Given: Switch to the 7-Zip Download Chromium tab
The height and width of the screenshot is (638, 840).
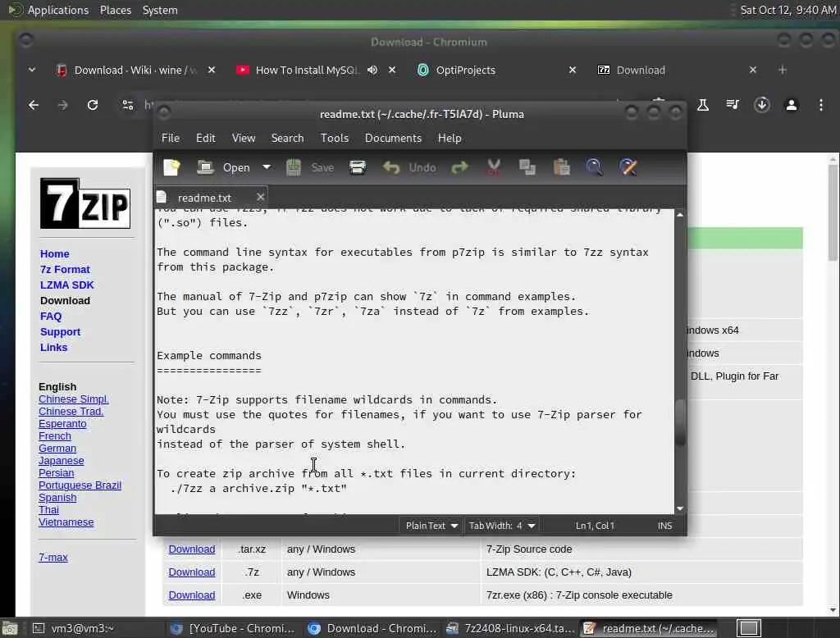Looking at the screenshot, I should pyautogui.click(x=641, y=71).
